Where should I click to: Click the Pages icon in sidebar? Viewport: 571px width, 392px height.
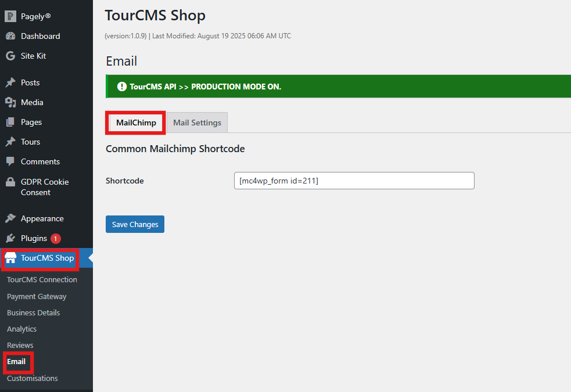click(x=10, y=122)
